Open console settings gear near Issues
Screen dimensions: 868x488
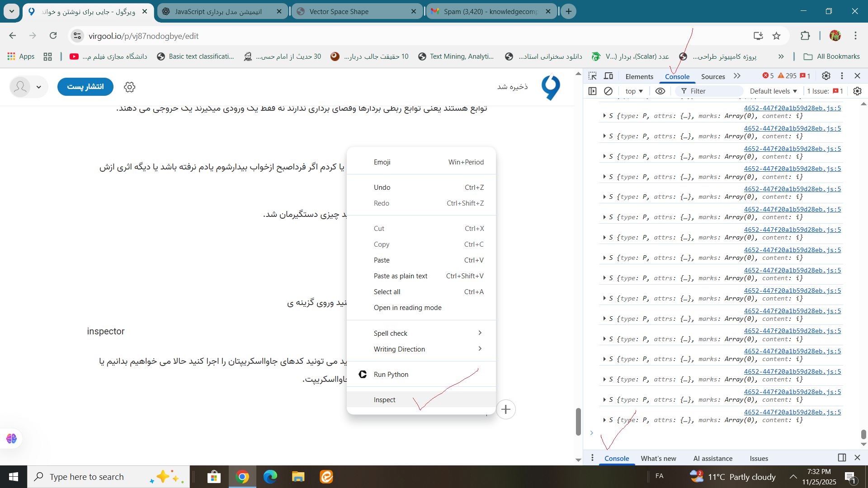(857, 91)
